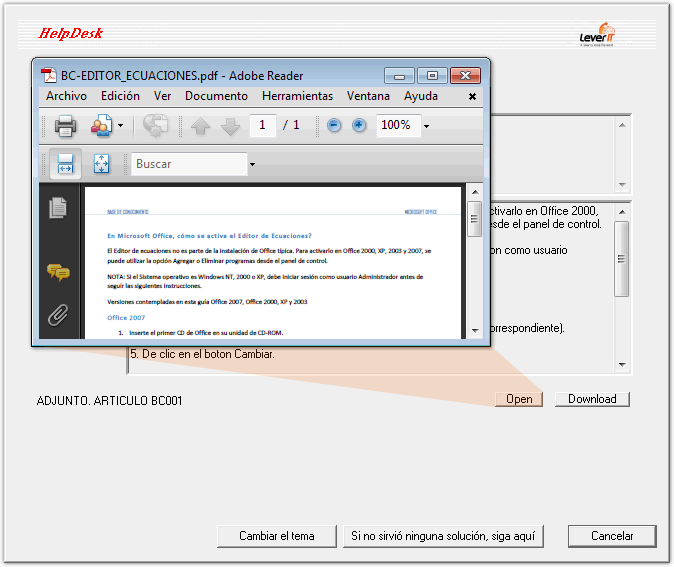Click upper text box scroll up arrow
The height and width of the screenshot is (567, 674).
tap(622, 125)
